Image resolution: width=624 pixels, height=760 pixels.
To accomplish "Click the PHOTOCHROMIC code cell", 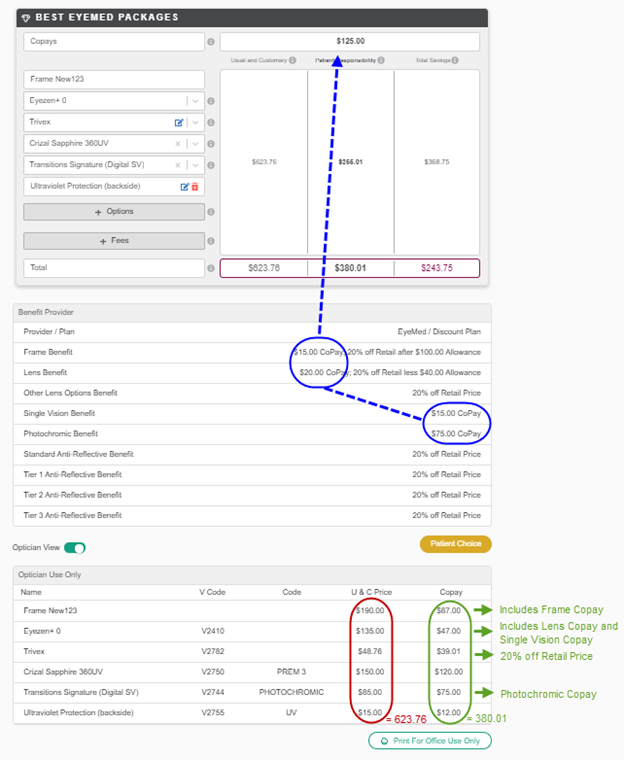I will tap(291, 692).
